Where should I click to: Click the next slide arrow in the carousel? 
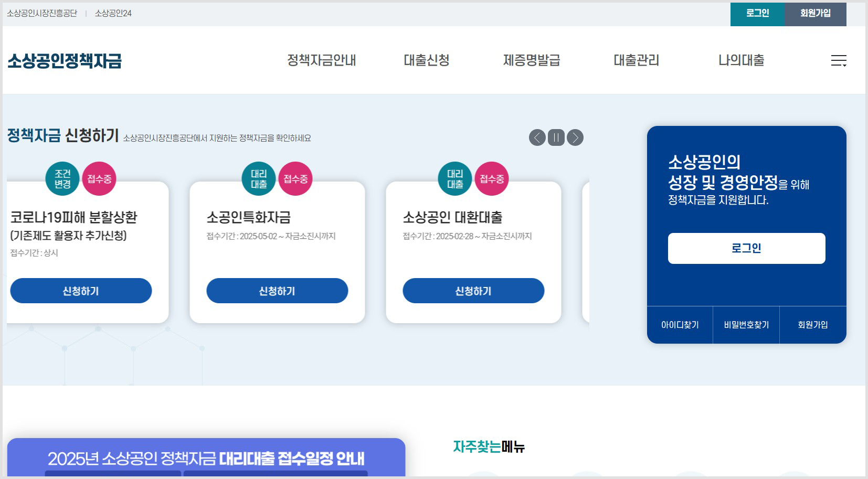tap(575, 138)
